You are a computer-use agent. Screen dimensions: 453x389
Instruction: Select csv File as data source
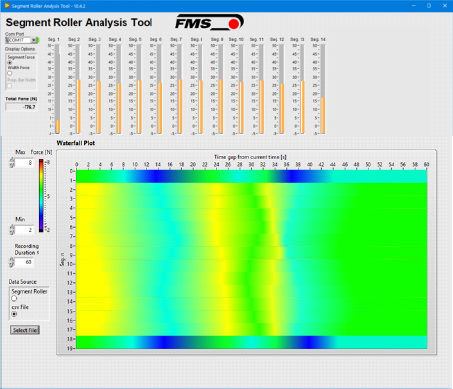14,314
